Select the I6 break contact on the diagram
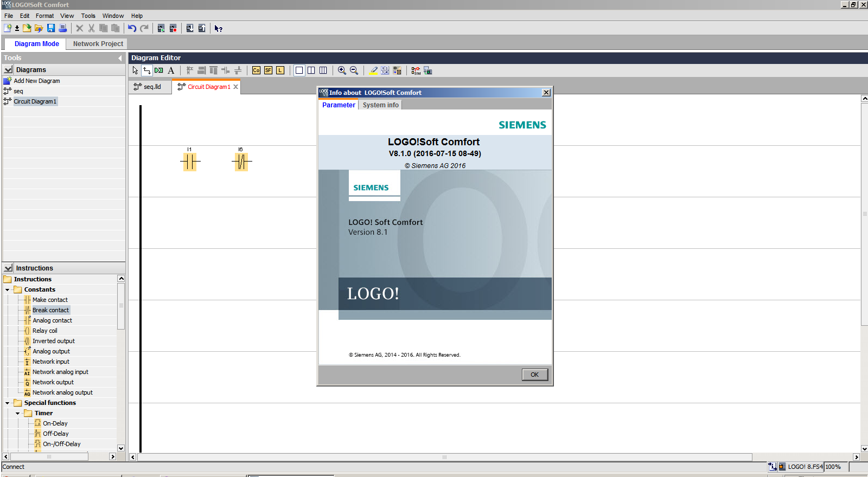 (241, 161)
